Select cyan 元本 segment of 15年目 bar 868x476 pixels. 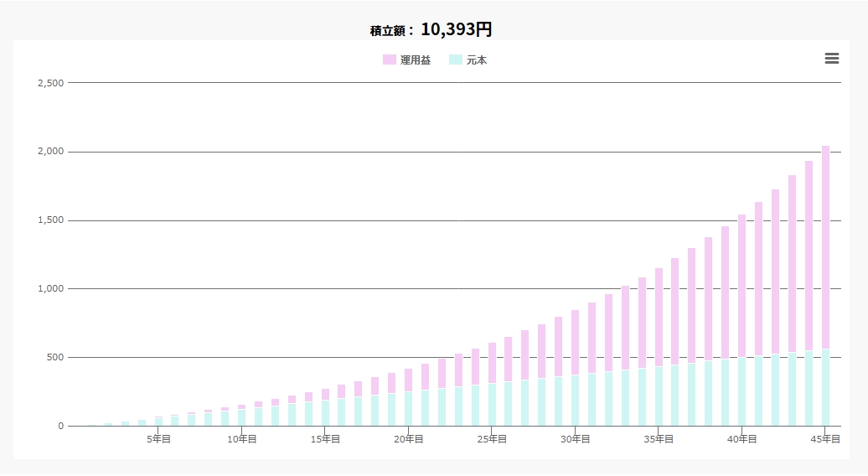325,413
